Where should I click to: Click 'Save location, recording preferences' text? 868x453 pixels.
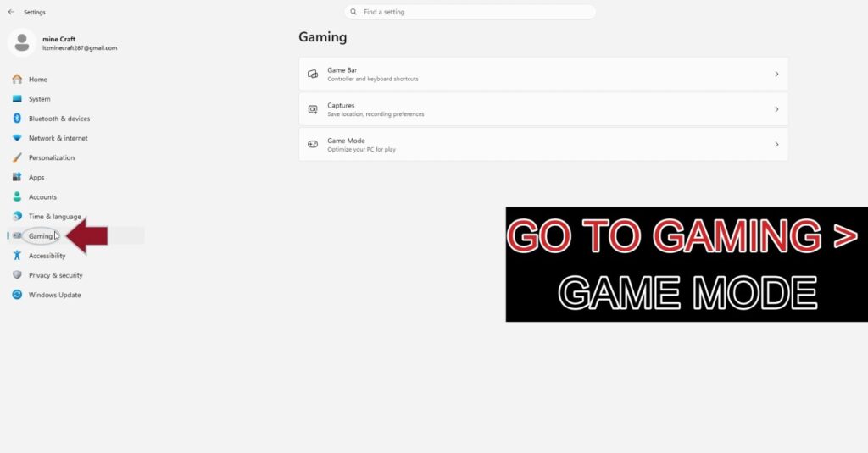[376, 114]
